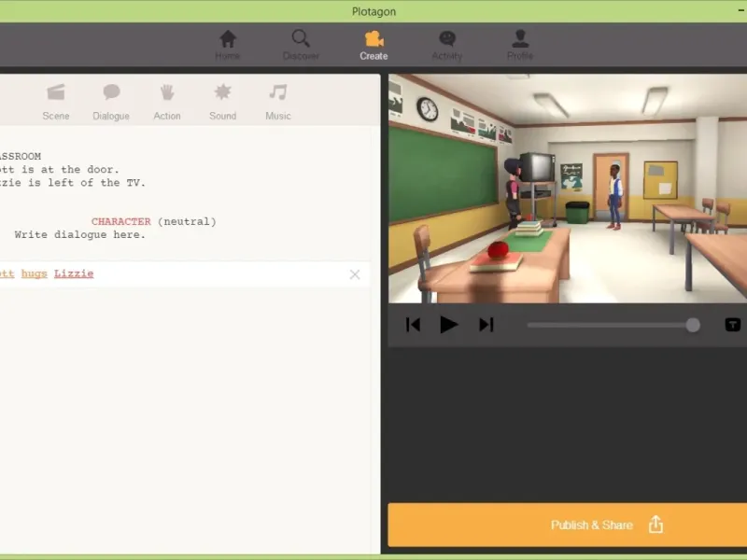747x560 pixels.
Task: Insert an Action element
Action: 167,102
